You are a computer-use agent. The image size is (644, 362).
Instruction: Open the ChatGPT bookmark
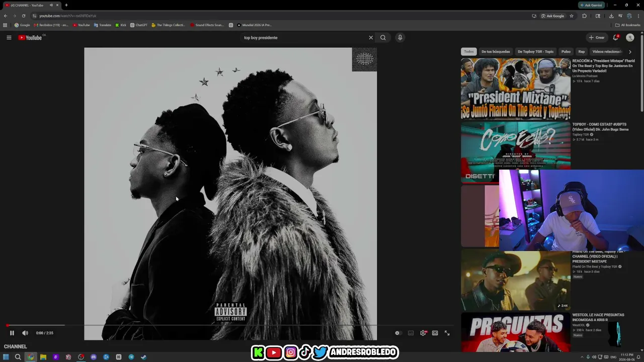[x=139, y=25]
